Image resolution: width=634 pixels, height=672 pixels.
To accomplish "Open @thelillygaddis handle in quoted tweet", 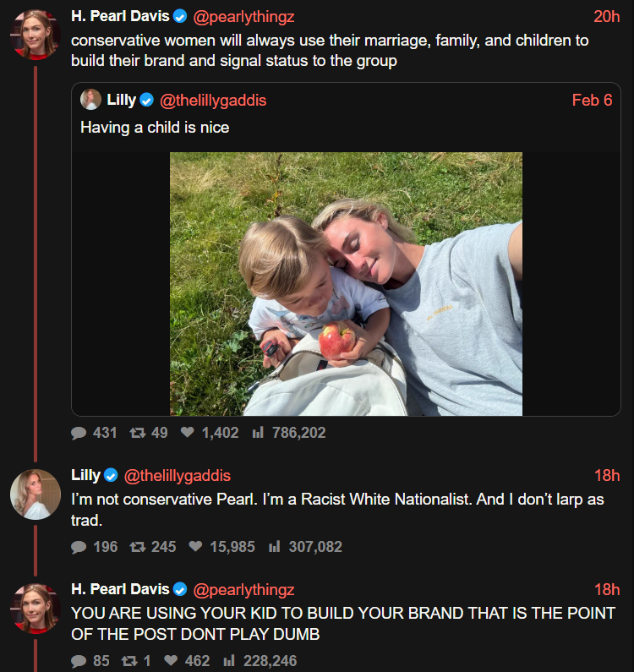I will pyautogui.click(x=213, y=101).
